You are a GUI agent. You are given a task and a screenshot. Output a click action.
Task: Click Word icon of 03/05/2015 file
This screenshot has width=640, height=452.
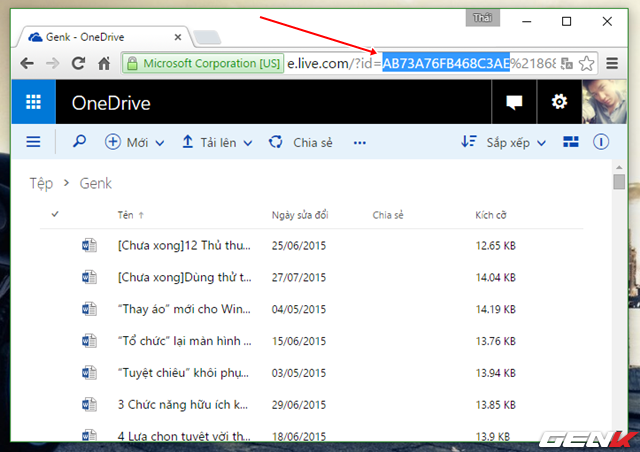click(x=89, y=372)
